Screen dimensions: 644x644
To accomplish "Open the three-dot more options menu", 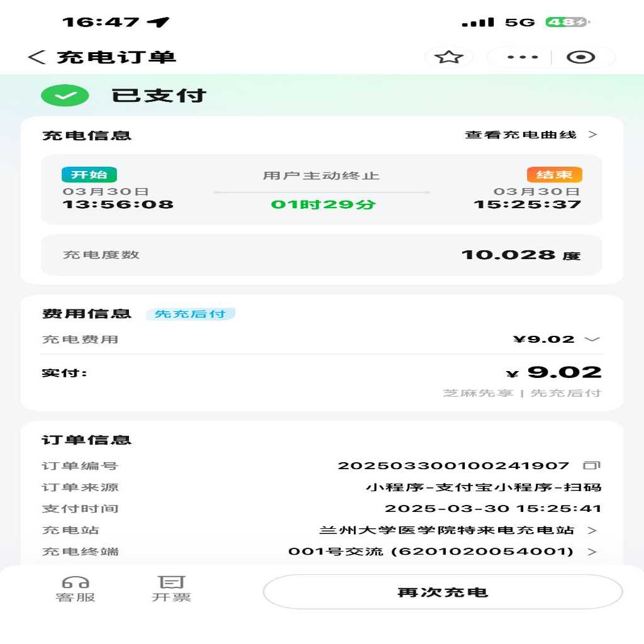I will click(x=523, y=57).
